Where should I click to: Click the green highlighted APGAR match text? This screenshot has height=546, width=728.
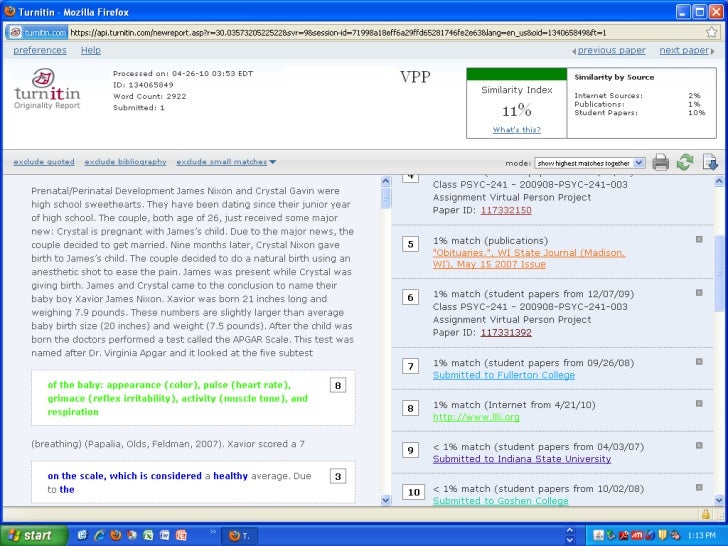(177, 398)
